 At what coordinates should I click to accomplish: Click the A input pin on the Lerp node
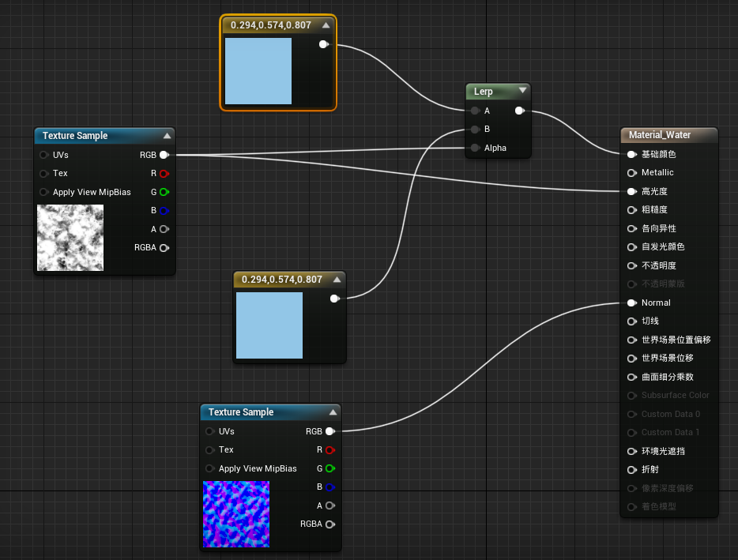[474, 111]
